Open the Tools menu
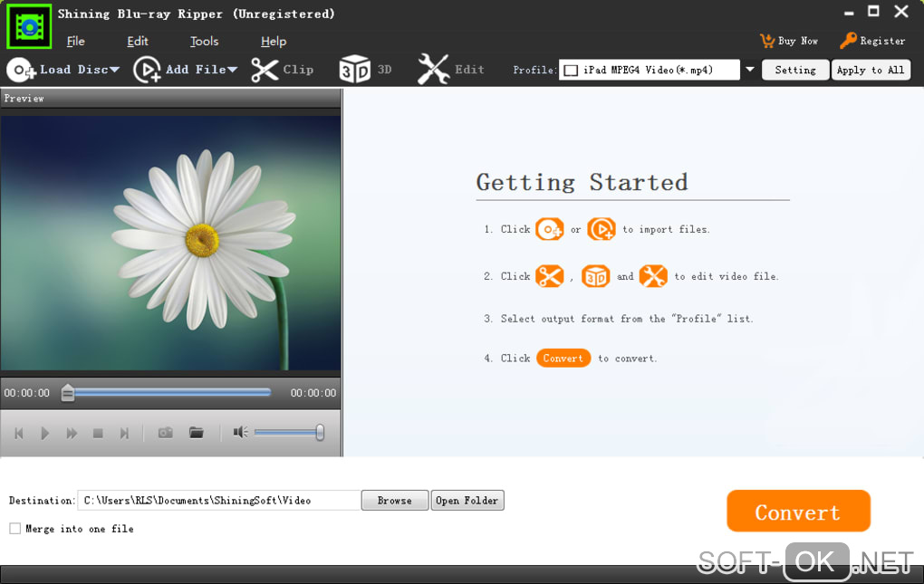 tap(204, 42)
